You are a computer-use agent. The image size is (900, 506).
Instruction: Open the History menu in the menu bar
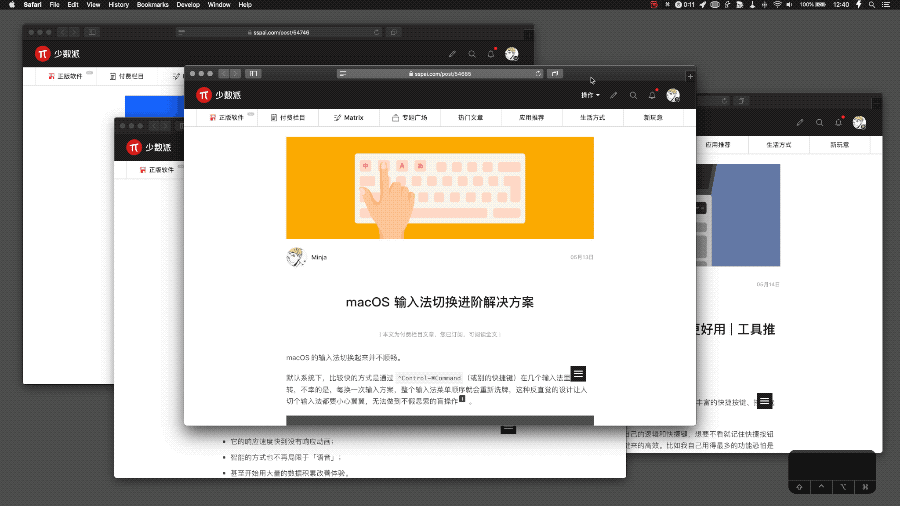tap(118, 5)
